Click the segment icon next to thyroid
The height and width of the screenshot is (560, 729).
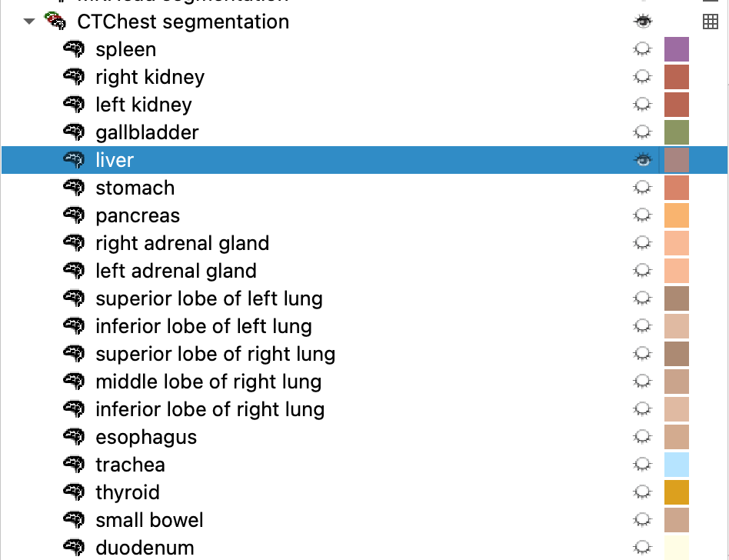[x=74, y=492]
